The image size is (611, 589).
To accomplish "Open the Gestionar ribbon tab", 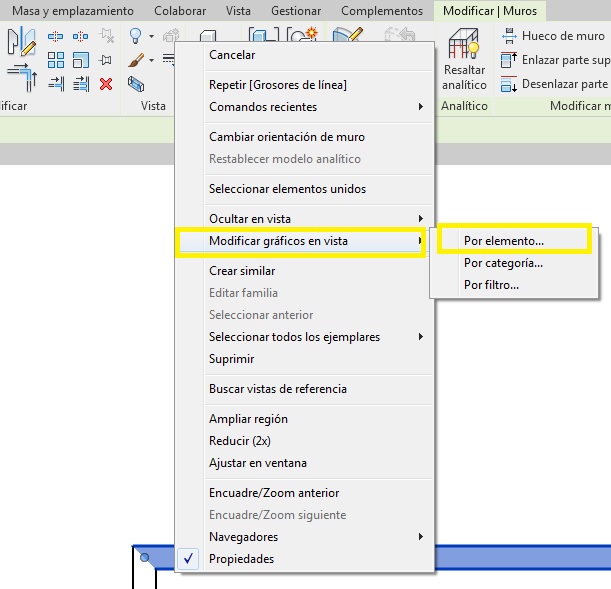I will 296,11.
